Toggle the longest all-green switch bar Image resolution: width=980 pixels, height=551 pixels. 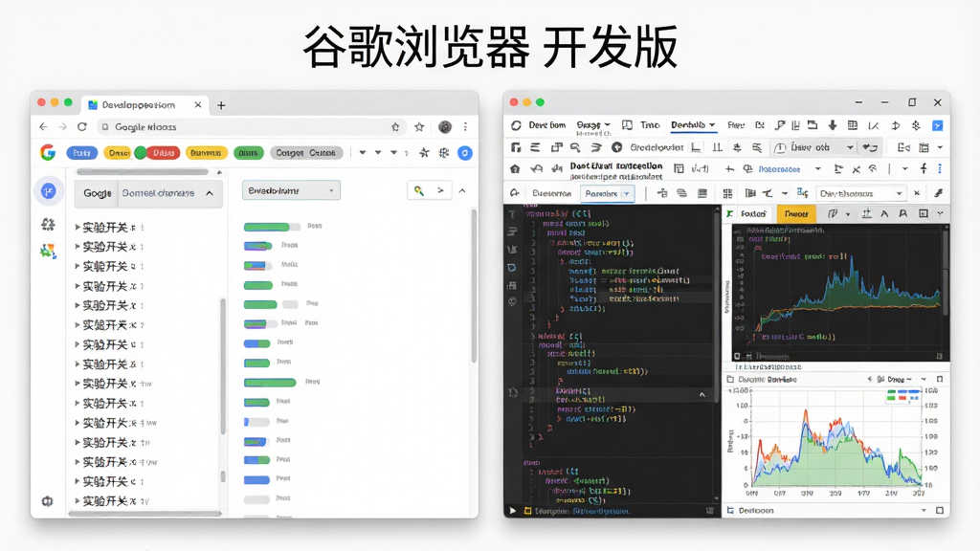[270, 383]
